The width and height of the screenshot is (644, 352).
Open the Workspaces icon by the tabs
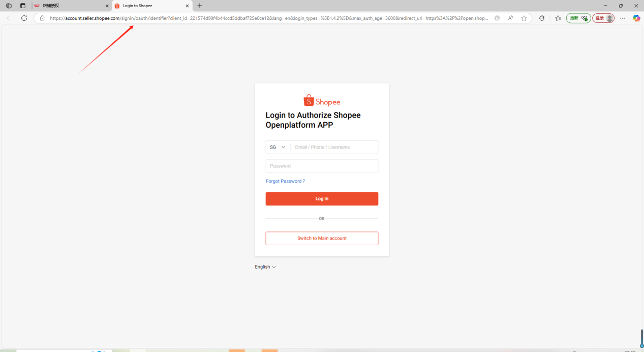9,6
